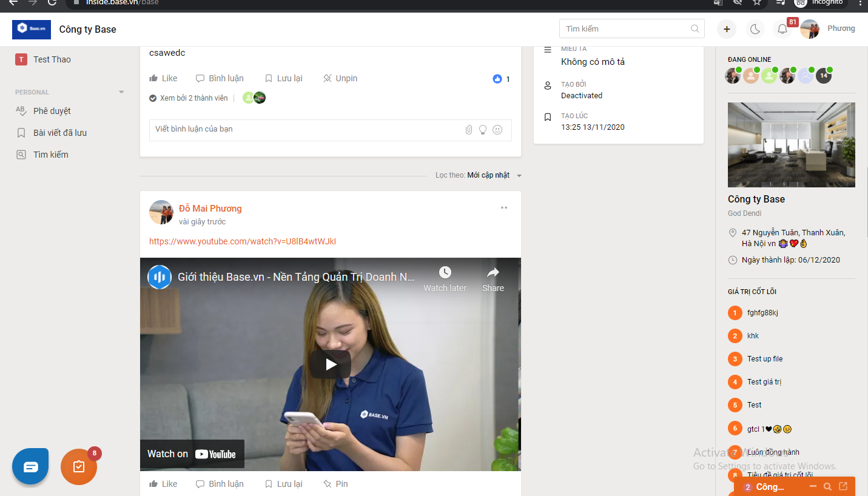The width and height of the screenshot is (868, 496).
Task: Click the Base.vn logo
Action: [31, 29]
